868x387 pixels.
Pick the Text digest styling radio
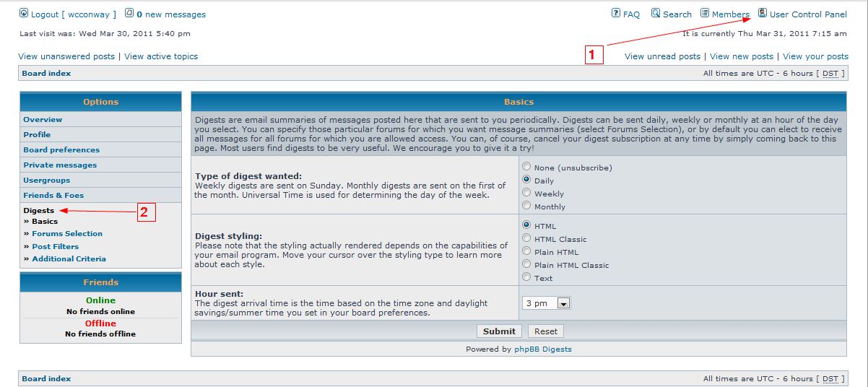click(x=526, y=278)
